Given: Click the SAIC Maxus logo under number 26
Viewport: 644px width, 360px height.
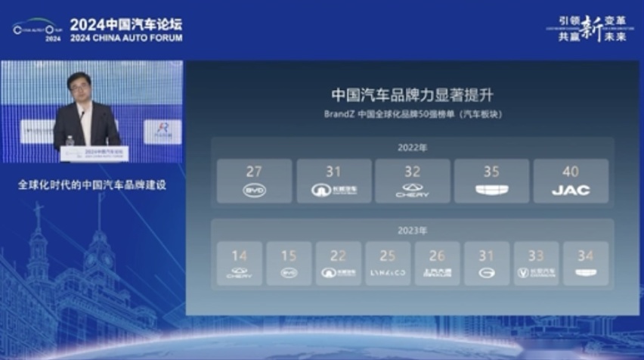Looking at the screenshot, I should (437, 272).
